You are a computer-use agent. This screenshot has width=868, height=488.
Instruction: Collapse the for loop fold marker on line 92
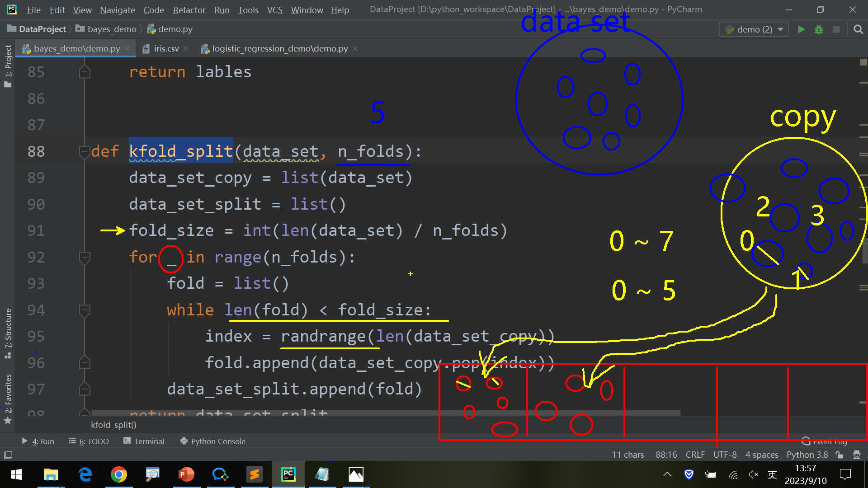(85, 257)
